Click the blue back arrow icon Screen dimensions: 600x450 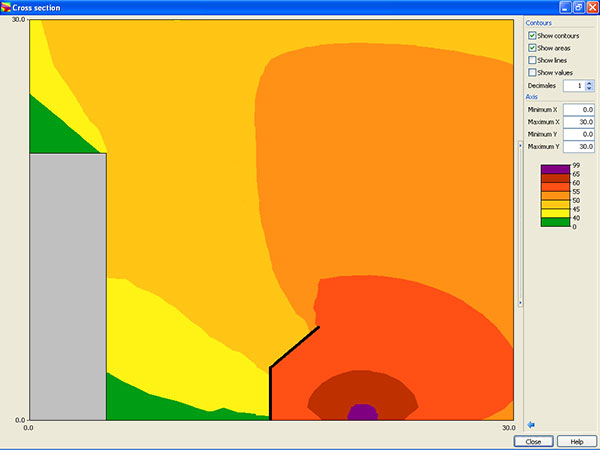(531, 424)
